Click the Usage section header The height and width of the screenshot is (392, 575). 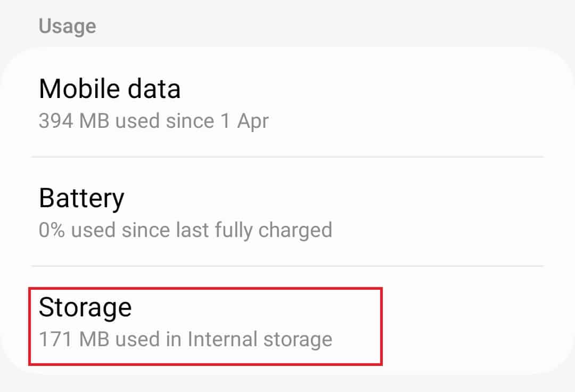coord(67,26)
